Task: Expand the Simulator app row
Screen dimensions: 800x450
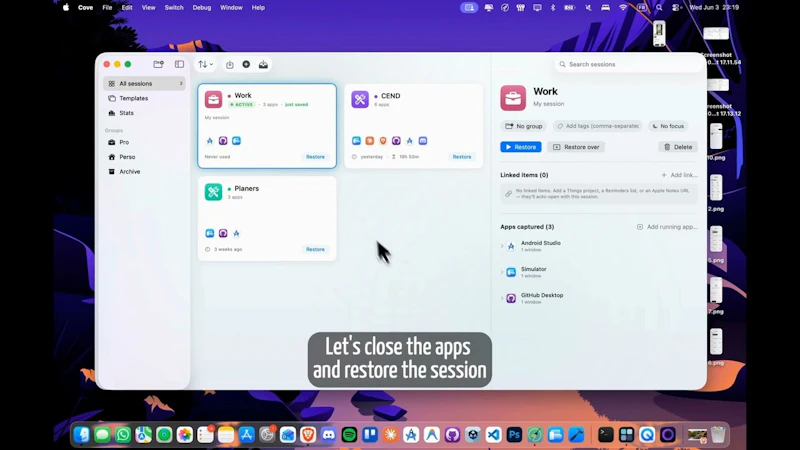Action: click(502, 272)
